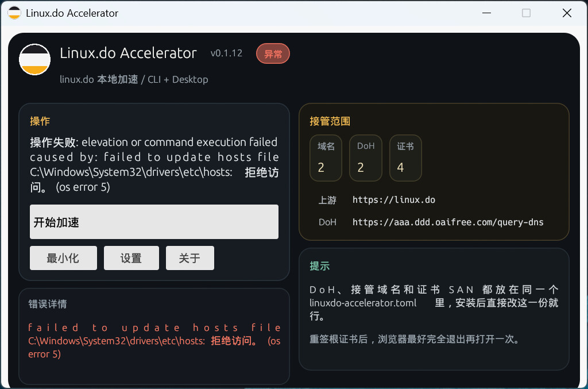
Task: Click the red error detail message
Action: pyautogui.click(x=154, y=341)
